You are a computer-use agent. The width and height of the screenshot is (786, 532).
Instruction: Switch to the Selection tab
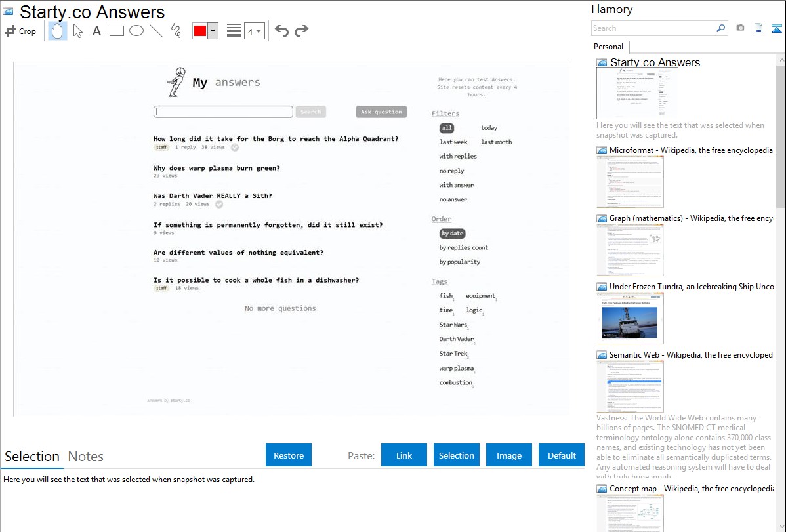pos(32,457)
